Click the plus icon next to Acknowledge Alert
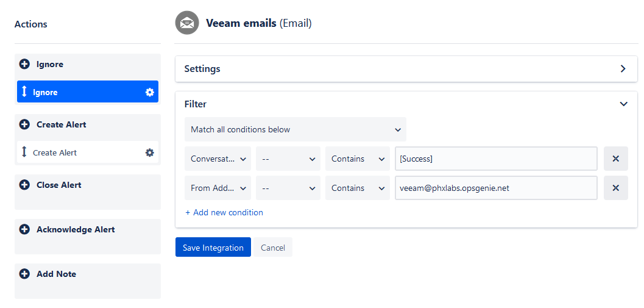Viewport: 644px width, 308px height. pyautogui.click(x=24, y=229)
